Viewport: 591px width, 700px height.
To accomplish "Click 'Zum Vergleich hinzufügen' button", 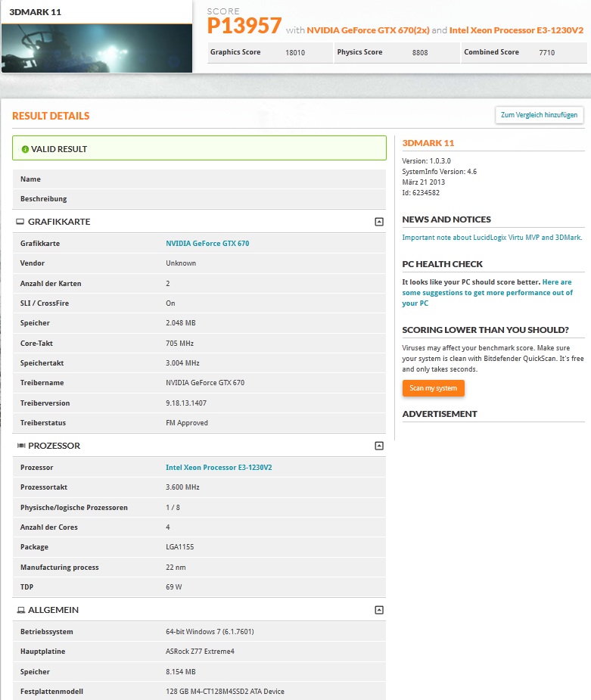I will click(540, 115).
